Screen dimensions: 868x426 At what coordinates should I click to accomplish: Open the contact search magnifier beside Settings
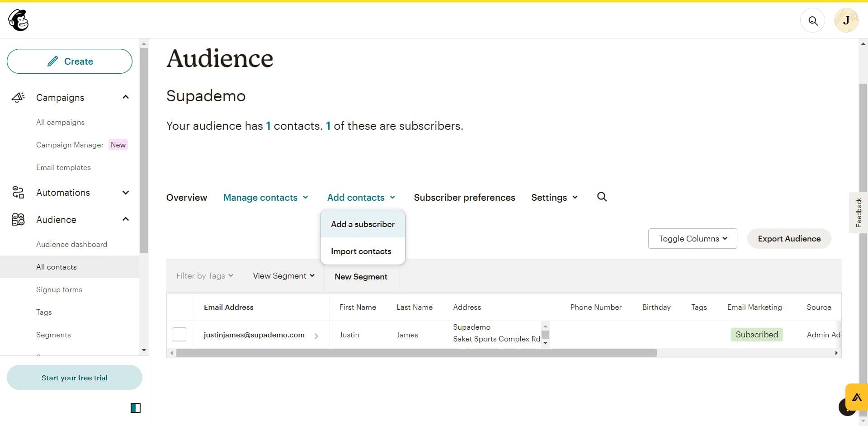click(x=602, y=197)
